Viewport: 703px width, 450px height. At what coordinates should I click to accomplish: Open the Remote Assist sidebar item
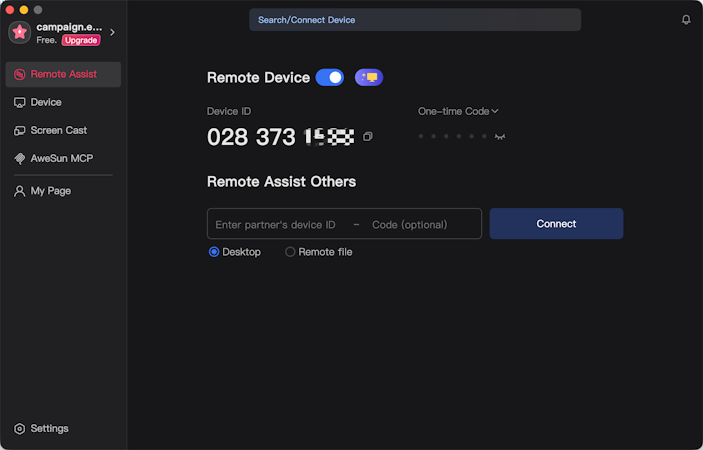tap(63, 74)
